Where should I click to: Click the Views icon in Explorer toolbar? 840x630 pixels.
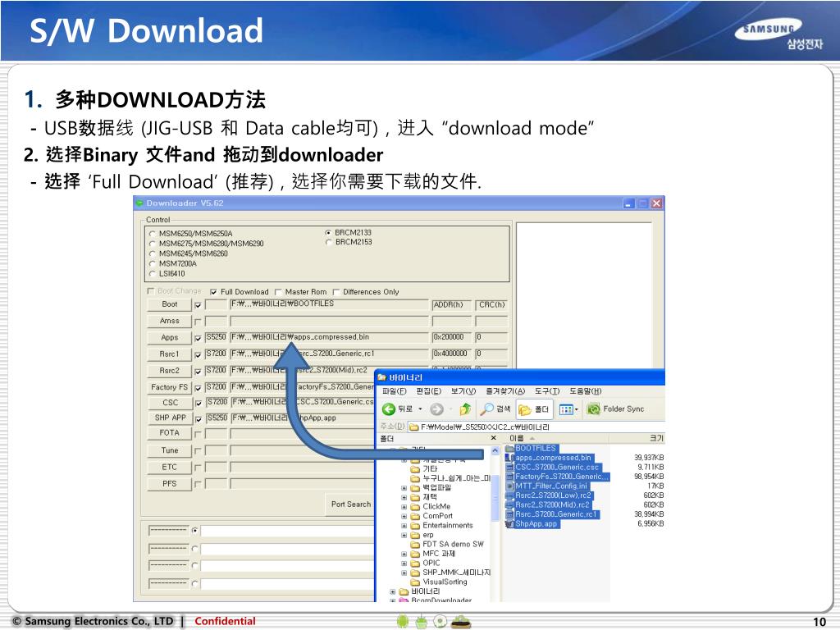click(x=566, y=409)
